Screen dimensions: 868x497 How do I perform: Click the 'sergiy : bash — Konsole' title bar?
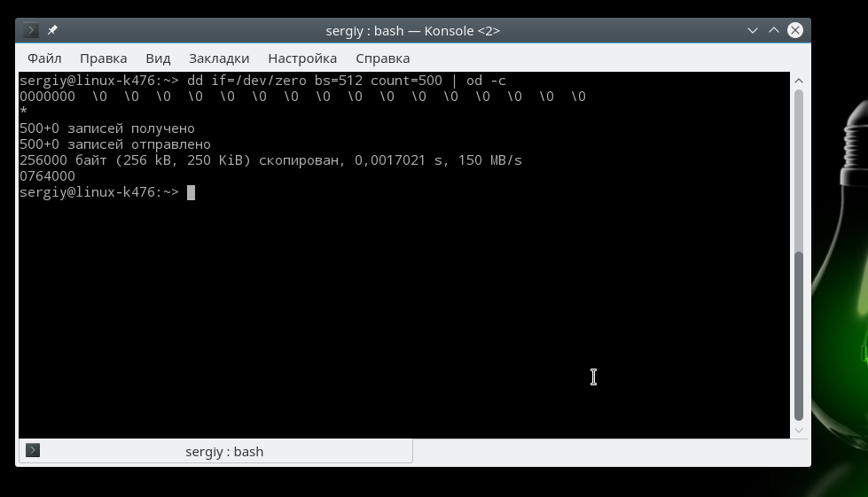point(412,30)
